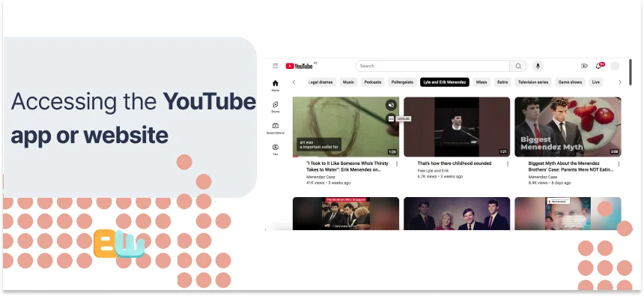
Task: Click "8.4K views • 8 days ago" text
Action: (x=550, y=183)
